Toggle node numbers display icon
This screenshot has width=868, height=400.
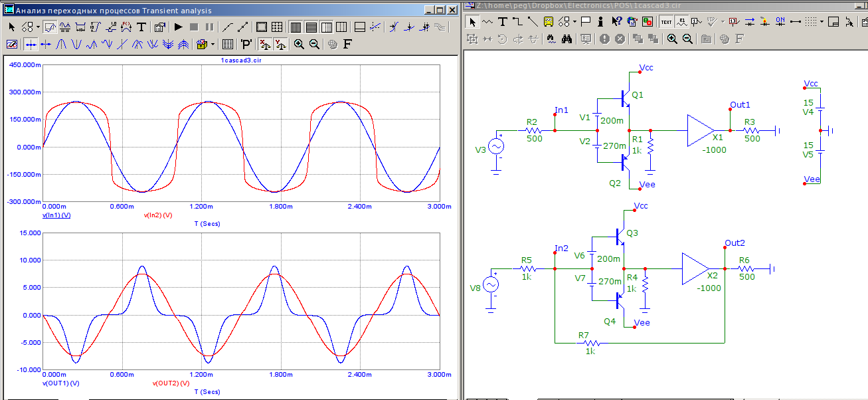[x=696, y=22]
